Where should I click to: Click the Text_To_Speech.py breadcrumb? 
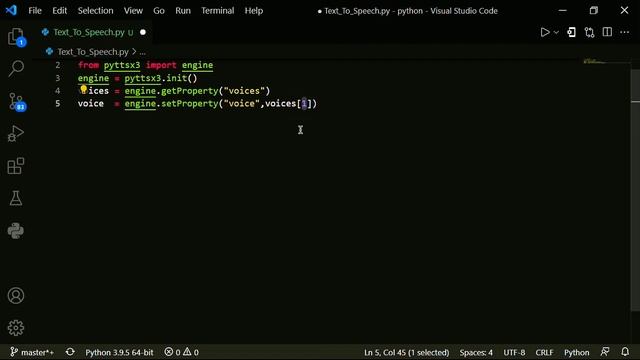93,52
